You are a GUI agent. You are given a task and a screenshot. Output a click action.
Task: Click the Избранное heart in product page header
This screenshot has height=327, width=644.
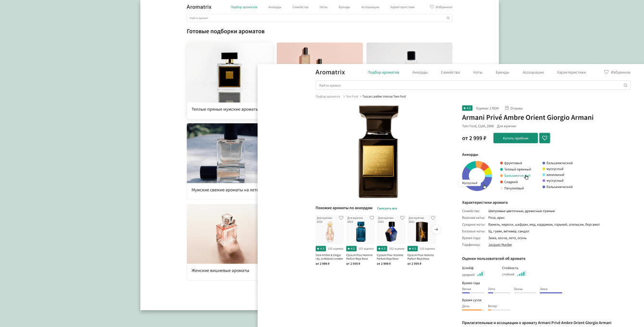click(x=607, y=72)
